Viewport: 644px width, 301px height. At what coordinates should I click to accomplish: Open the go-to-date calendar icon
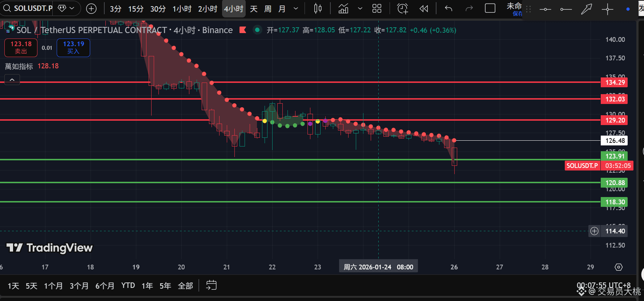pos(212,285)
